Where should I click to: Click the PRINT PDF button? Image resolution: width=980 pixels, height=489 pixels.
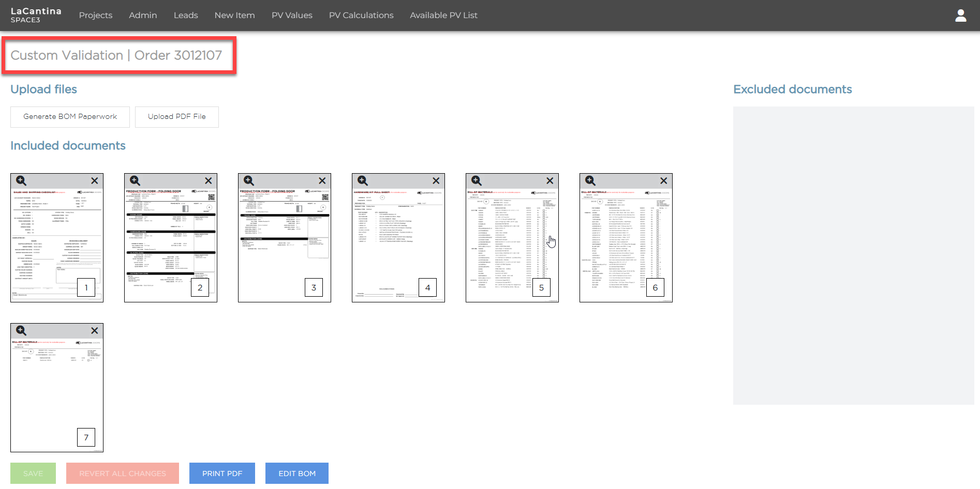click(222, 473)
